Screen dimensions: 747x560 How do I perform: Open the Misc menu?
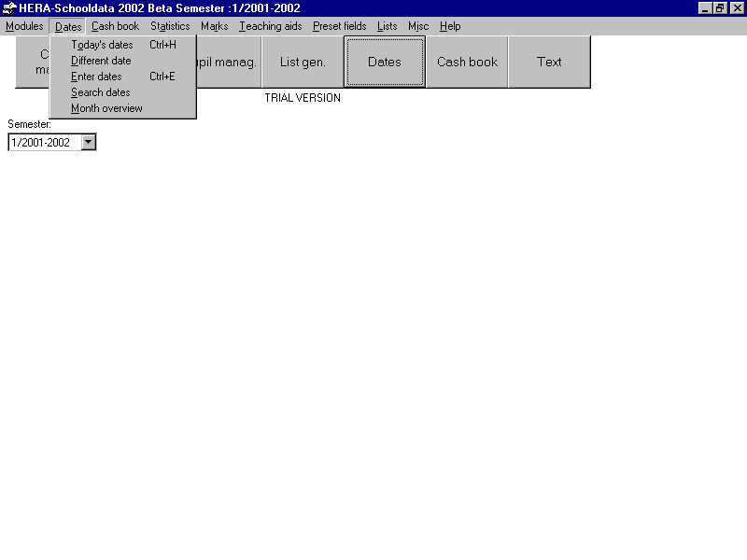(x=418, y=26)
